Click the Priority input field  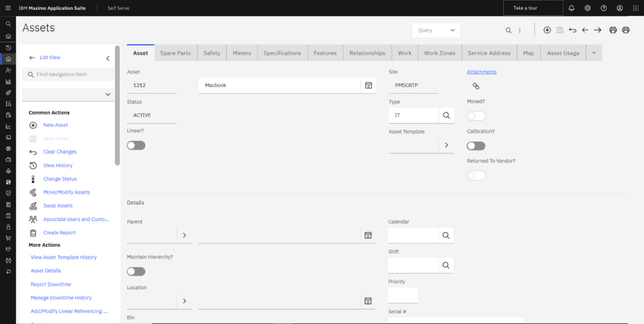pos(403,295)
